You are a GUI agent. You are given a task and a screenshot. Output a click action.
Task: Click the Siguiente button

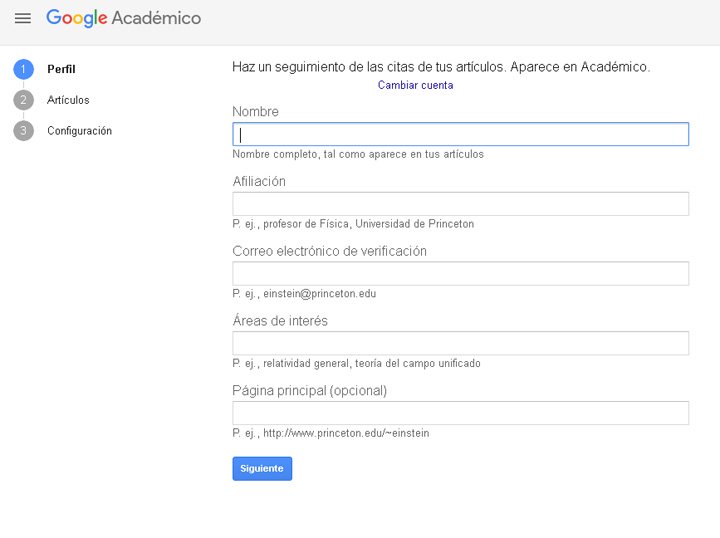pos(262,469)
